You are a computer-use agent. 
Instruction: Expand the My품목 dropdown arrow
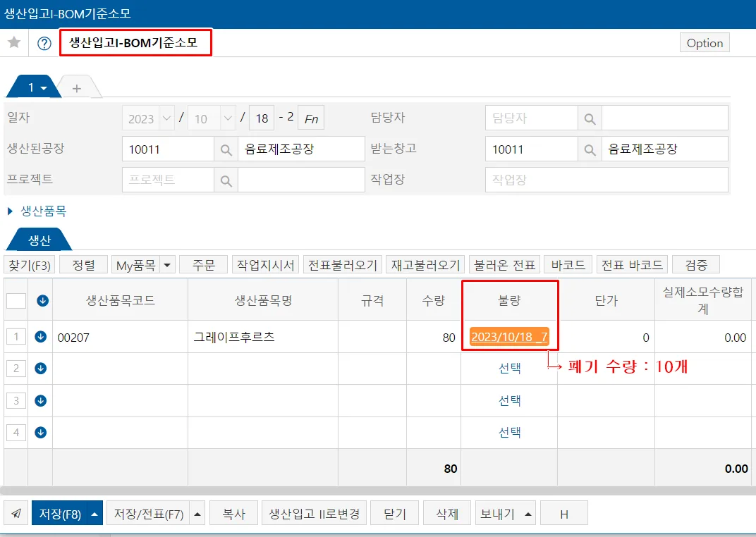pos(167,265)
